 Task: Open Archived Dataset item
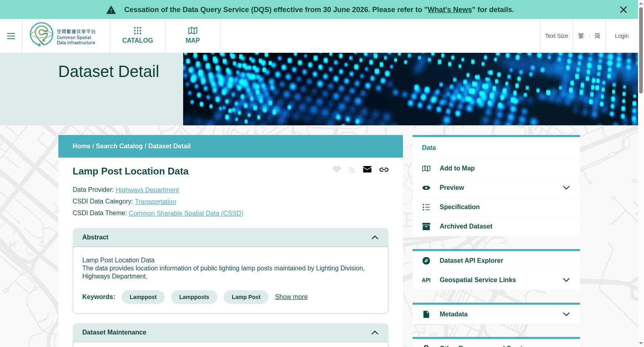(496, 226)
